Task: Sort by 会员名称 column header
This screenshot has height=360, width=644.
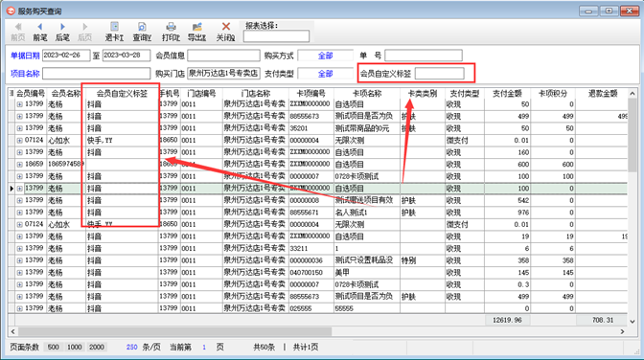Action: (66, 94)
